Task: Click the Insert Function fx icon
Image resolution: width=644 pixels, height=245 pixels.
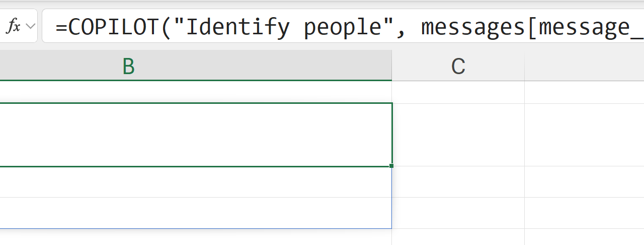Action: pos(13,26)
